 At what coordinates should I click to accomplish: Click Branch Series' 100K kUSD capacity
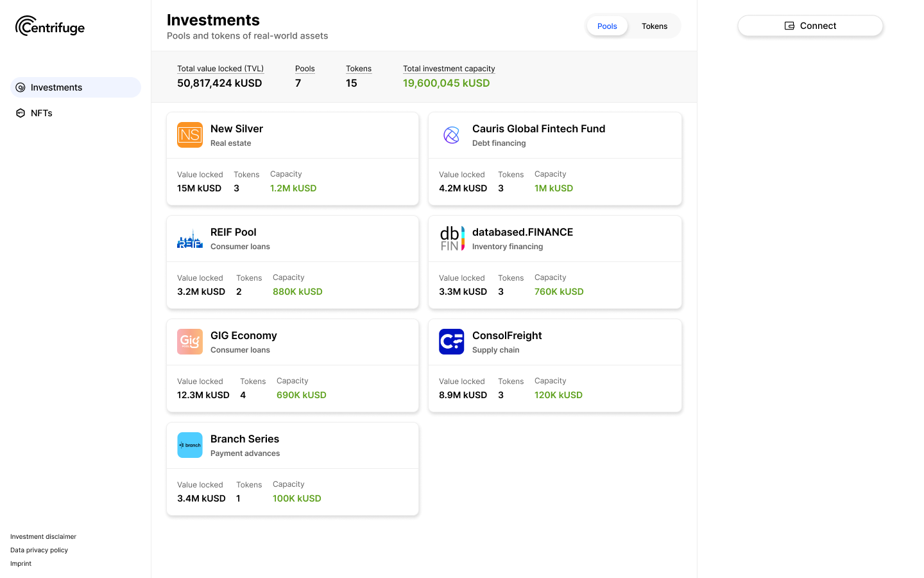(297, 498)
